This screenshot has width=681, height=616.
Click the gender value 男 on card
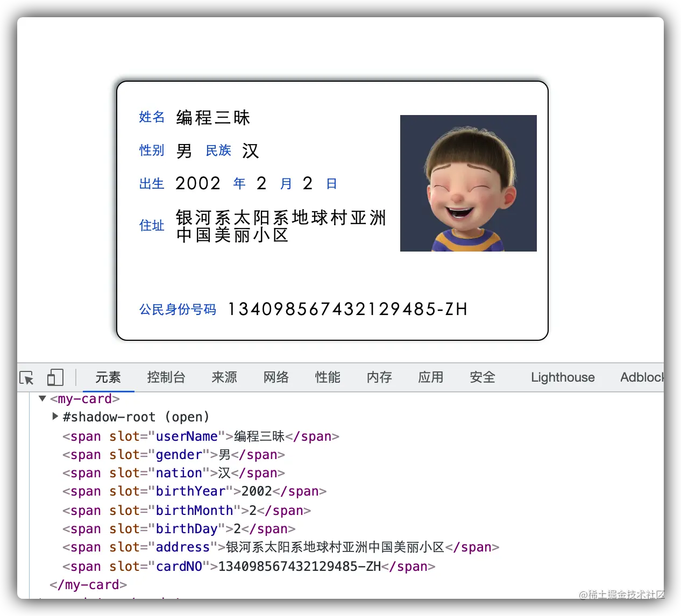pyautogui.click(x=184, y=151)
